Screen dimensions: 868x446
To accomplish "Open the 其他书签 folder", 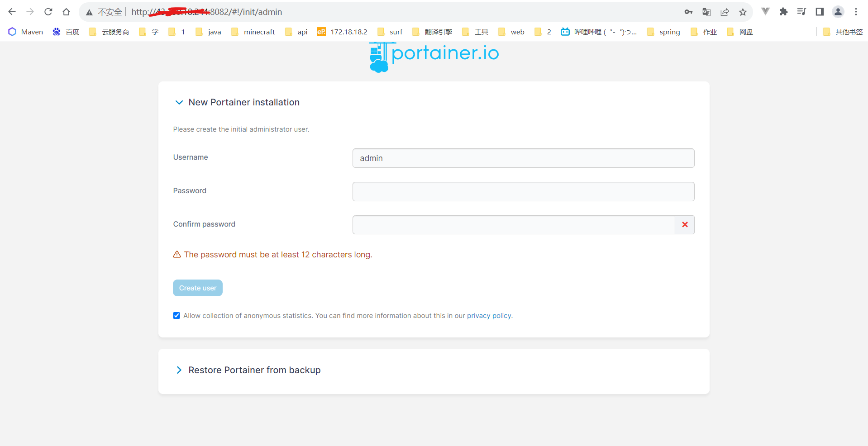I will (x=843, y=32).
